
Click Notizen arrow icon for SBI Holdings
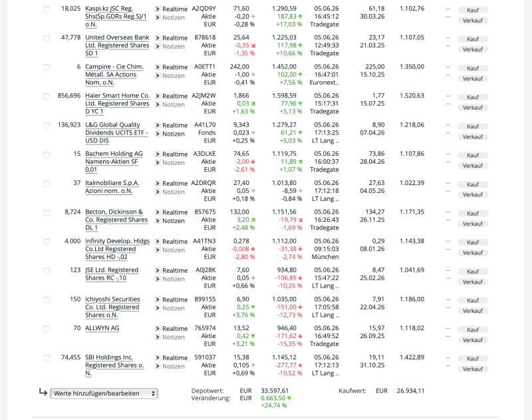[158, 366]
